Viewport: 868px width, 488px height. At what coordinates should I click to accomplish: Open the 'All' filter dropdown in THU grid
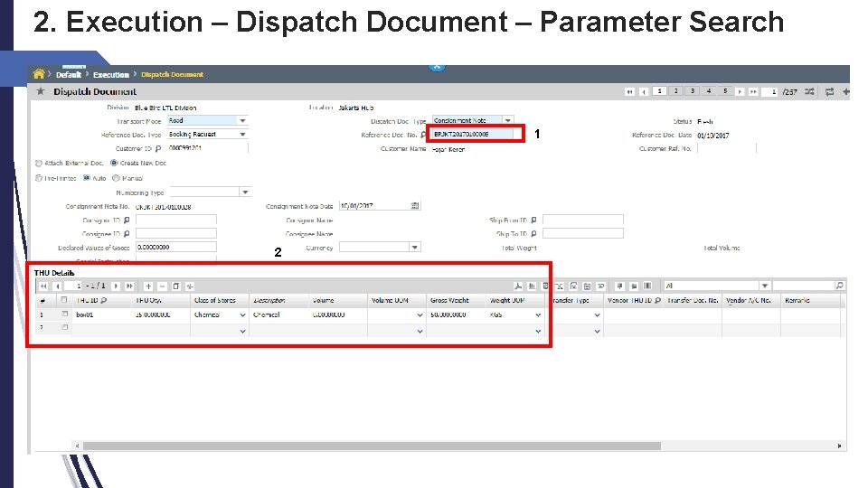coord(765,286)
